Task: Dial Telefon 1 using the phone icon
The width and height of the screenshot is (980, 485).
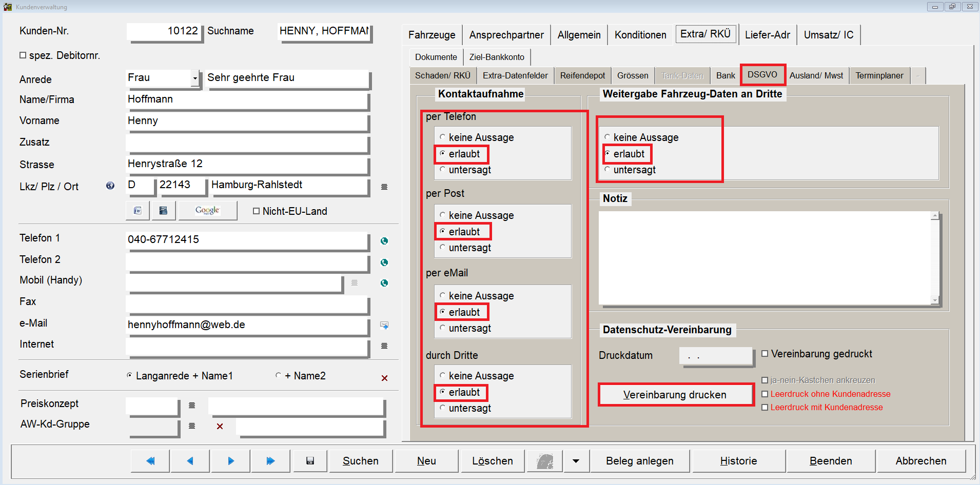Action: click(384, 241)
